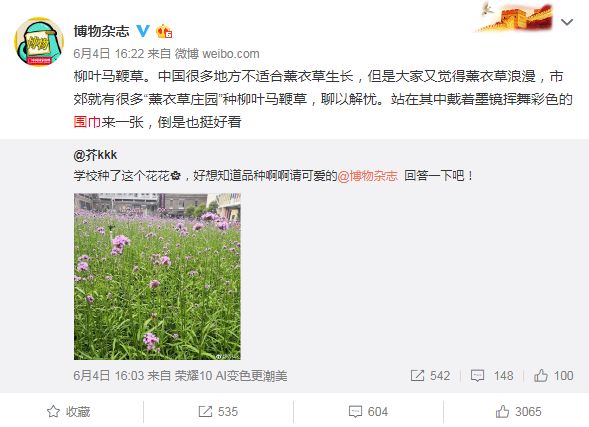Image resolution: width=589 pixels, height=427 pixels.
Task: Enlarge the purple flower field photo
Action: (x=157, y=276)
